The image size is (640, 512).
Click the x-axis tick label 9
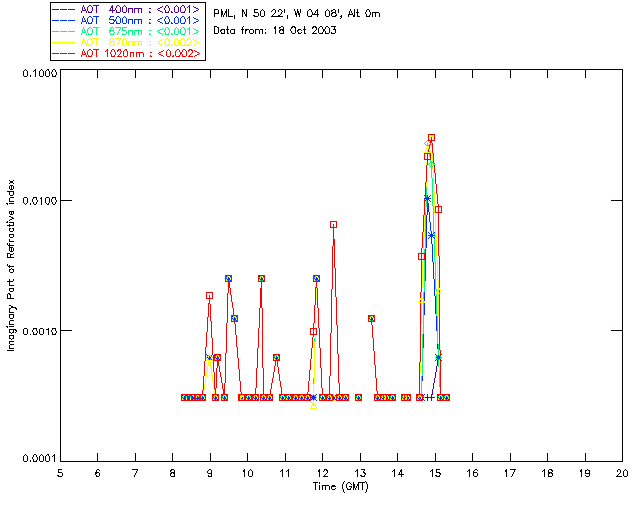[x=210, y=474]
